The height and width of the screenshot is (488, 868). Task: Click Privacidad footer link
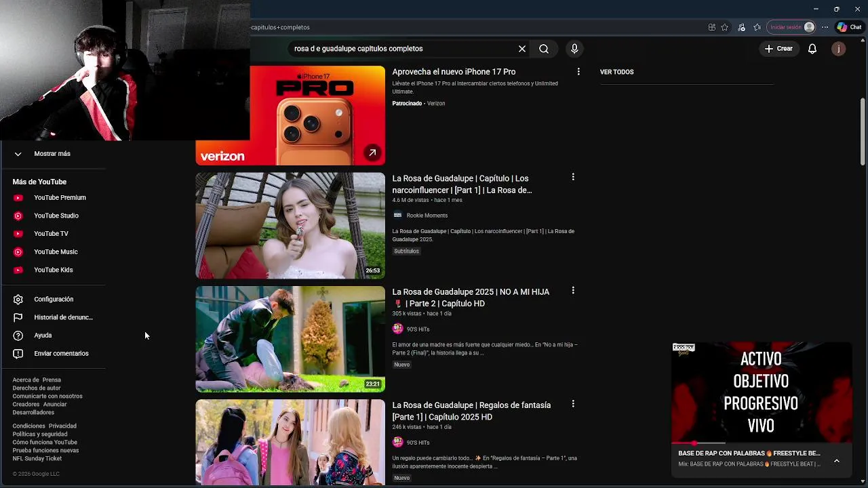[62, 426]
